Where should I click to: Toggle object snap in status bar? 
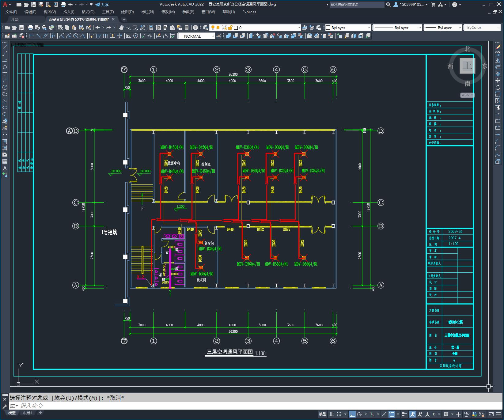tap(392, 414)
